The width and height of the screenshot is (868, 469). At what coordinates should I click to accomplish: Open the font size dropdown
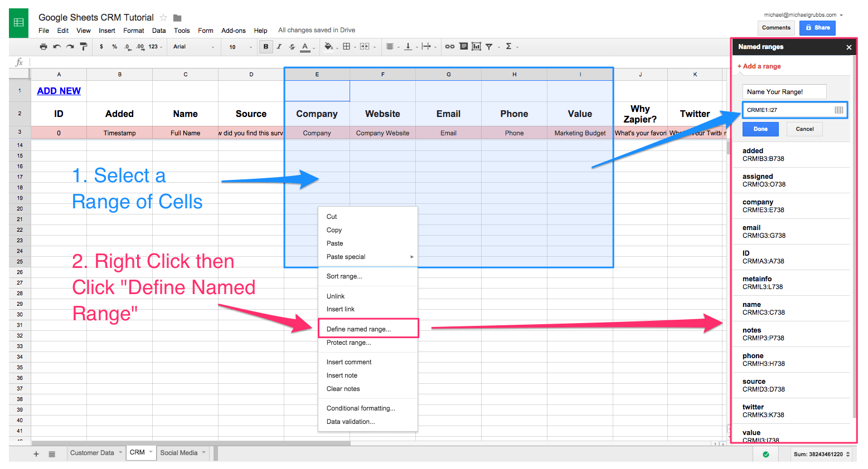[239, 47]
